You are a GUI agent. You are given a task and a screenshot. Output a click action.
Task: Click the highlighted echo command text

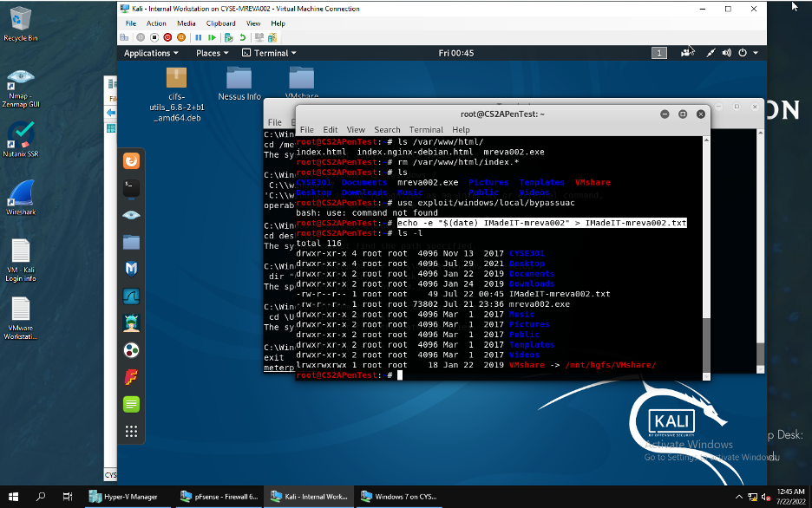541,223
